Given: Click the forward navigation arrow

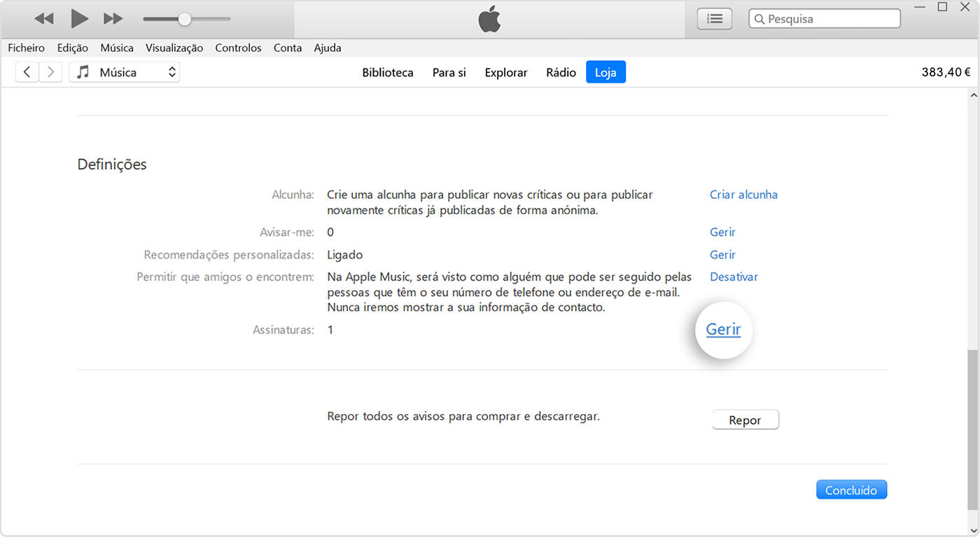Looking at the screenshot, I should click(x=50, y=71).
